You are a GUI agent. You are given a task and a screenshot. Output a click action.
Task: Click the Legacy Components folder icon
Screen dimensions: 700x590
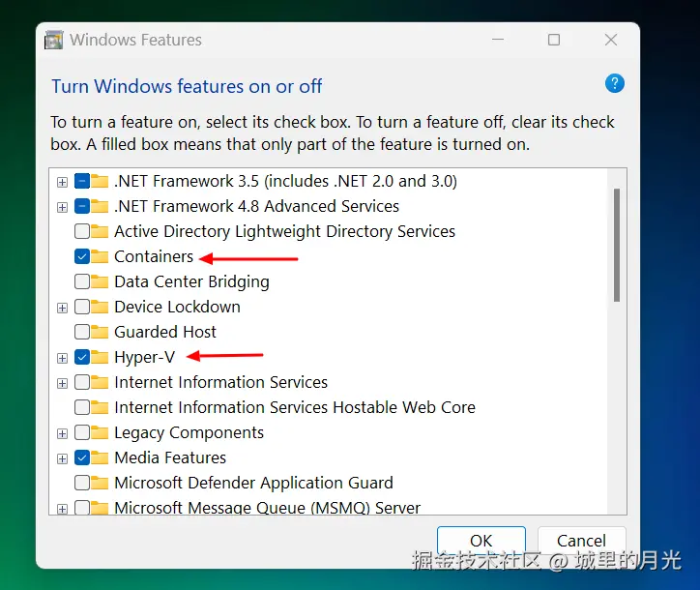coord(100,432)
